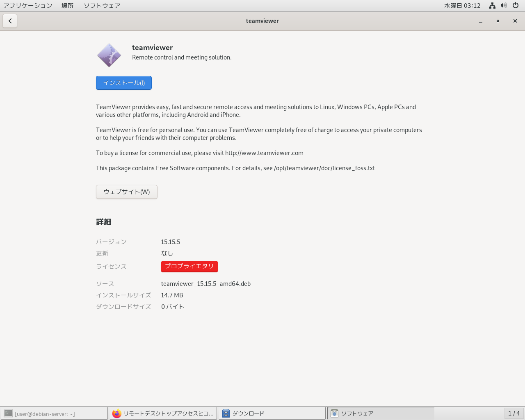Screen dimensions: 525x420
Task: Open the ウェブサイト(W) button
Action: coord(126,192)
